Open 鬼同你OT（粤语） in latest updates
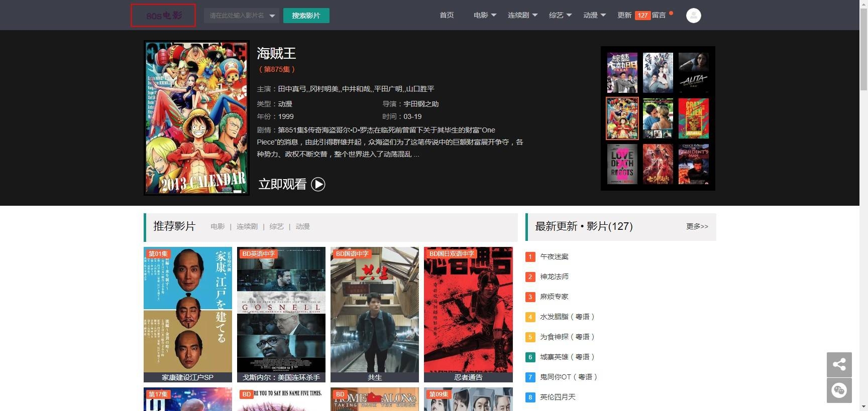This screenshot has width=868, height=411. 570,377
